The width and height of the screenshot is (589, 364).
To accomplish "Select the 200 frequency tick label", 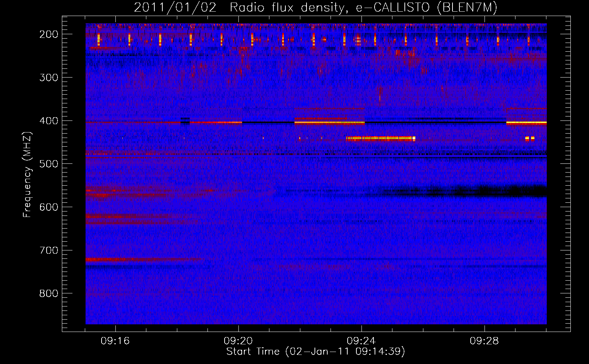I will 49,34.
